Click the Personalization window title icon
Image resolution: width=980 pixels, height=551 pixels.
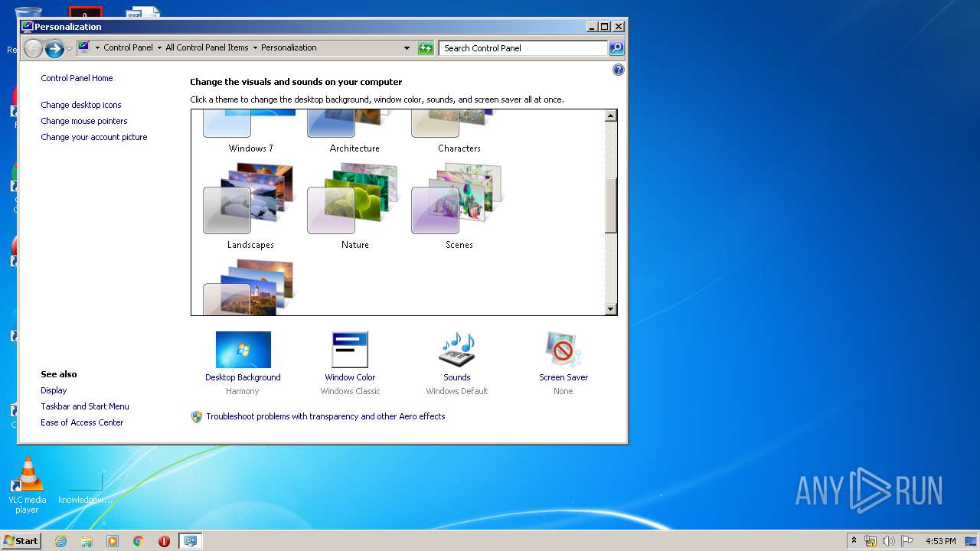pyautogui.click(x=28, y=26)
